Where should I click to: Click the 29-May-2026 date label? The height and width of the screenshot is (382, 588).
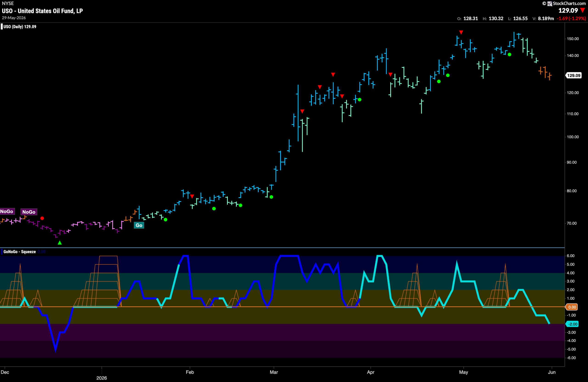[14, 18]
